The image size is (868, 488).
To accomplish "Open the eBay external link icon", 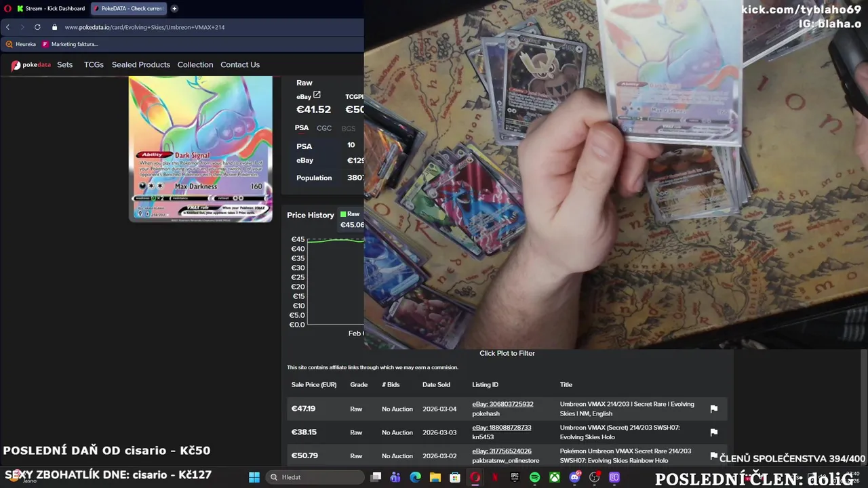I will click(x=317, y=96).
